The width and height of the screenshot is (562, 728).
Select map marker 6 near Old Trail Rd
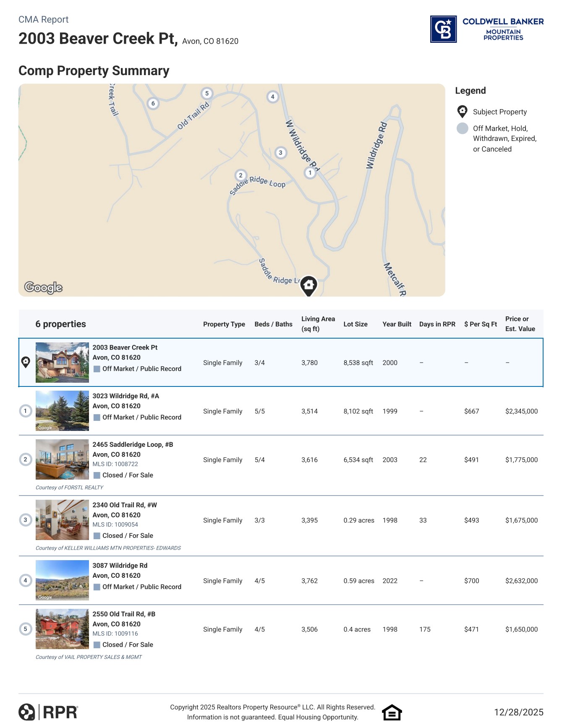click(153, 103)
